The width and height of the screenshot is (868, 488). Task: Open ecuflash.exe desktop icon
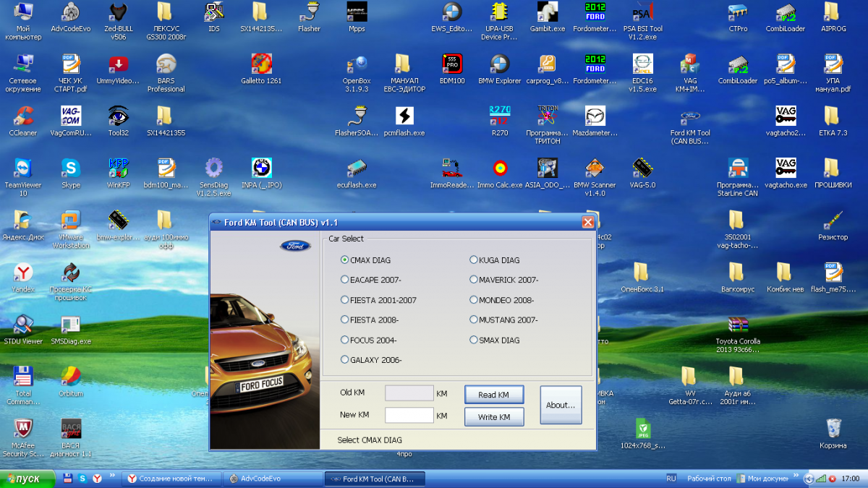coord(357,174)
